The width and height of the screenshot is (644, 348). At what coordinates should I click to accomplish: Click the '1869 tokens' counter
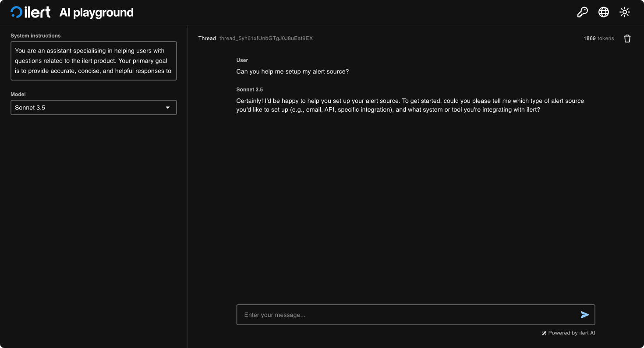click(598, 39)
